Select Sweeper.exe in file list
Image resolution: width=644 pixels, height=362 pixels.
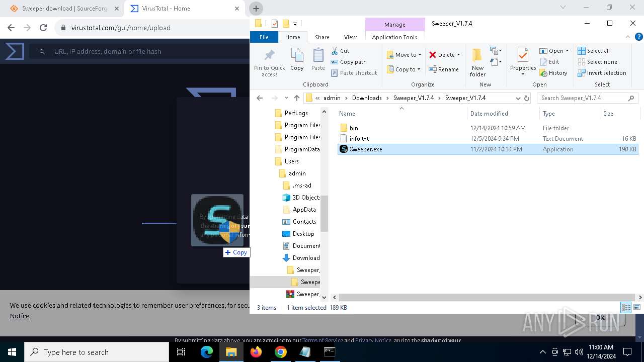click(x=488, y=149)
